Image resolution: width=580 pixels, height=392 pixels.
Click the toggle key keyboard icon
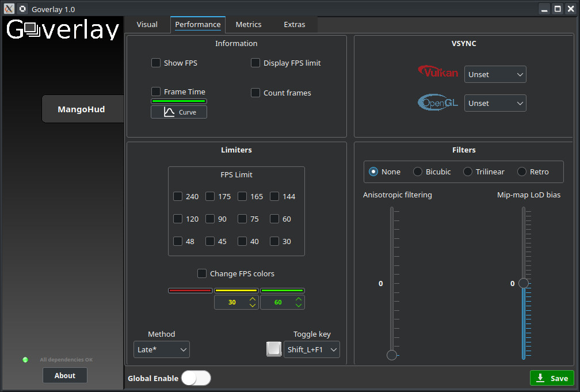(274, 349)
